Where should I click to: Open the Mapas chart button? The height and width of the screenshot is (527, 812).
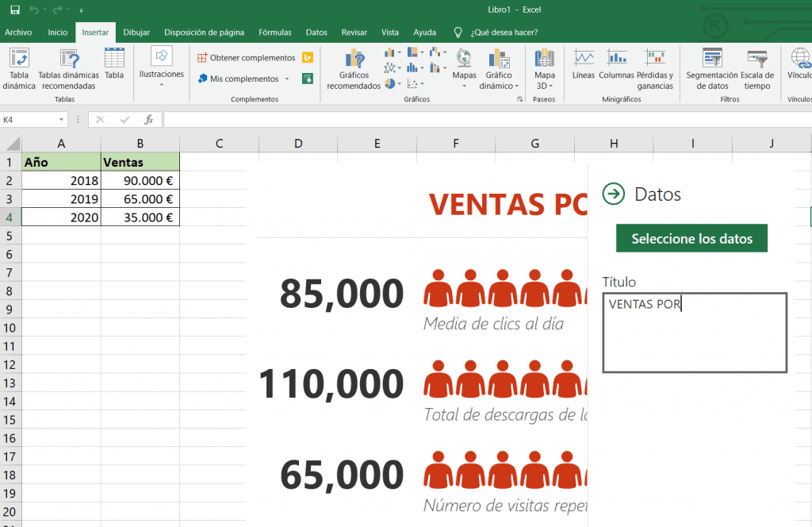464,67
